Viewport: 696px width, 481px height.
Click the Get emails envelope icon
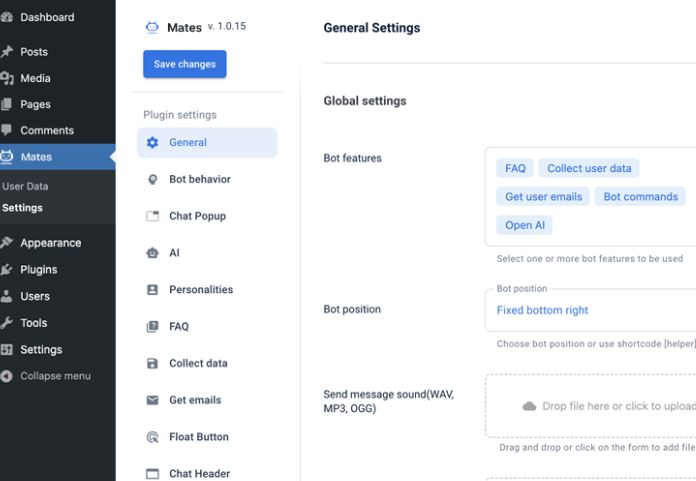click(152, 400)
